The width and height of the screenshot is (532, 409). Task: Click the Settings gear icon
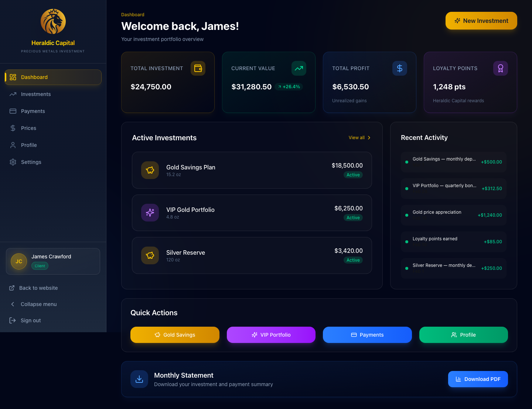pyautogui.click(x=13, y=162)
